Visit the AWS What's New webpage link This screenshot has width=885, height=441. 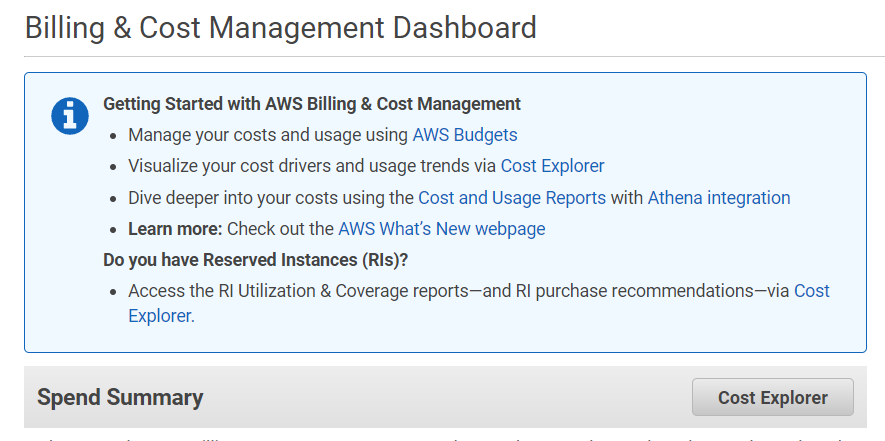pos(441,229)
